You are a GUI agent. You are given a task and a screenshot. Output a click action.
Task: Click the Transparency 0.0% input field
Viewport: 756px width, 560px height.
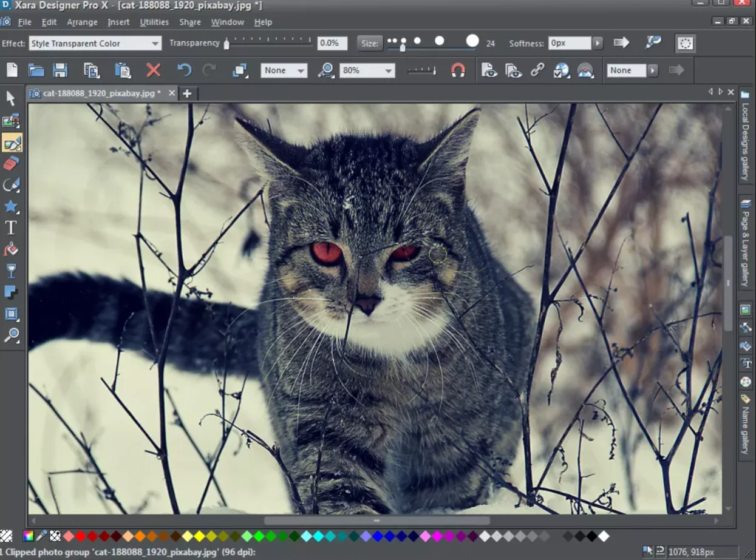click(x=332, y=43)
